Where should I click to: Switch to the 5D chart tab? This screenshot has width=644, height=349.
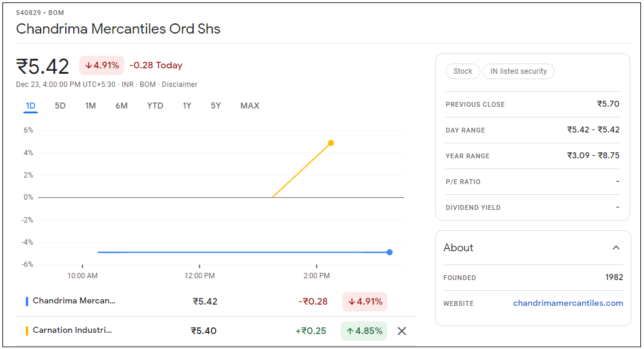point(60,106)
